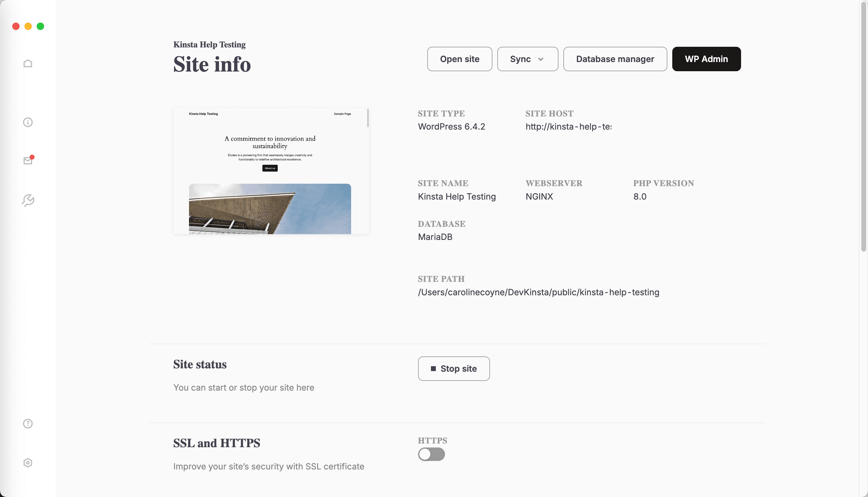Select Open site menu item

[459, 58]
